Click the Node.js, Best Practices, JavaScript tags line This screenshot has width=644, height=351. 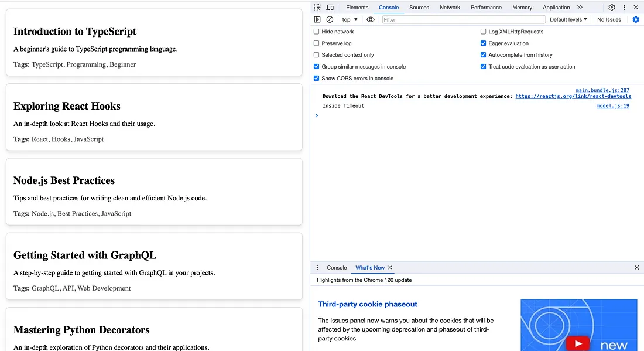tap(72, 214)
